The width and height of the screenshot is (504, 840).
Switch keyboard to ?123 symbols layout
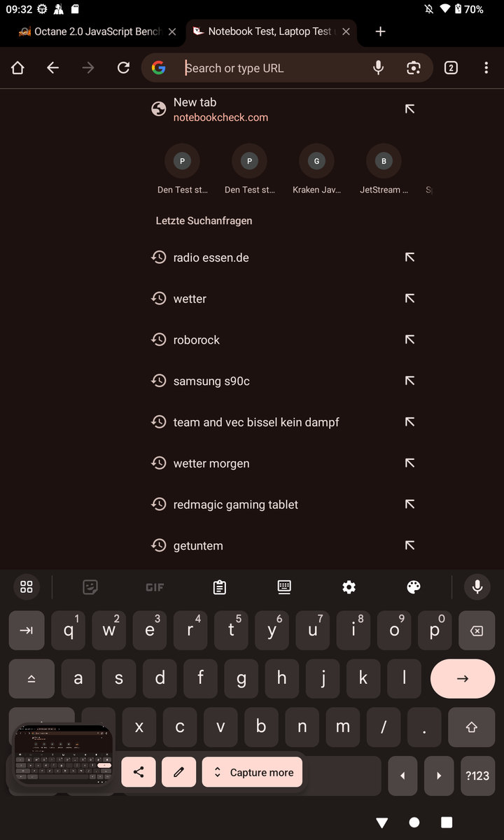click(x=477, y=776)
